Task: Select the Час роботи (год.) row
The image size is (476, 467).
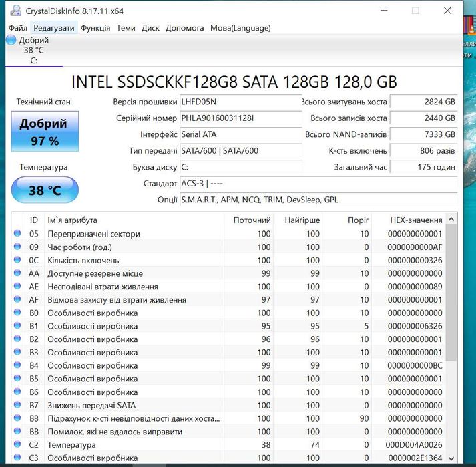Action: tap(228, 247)
